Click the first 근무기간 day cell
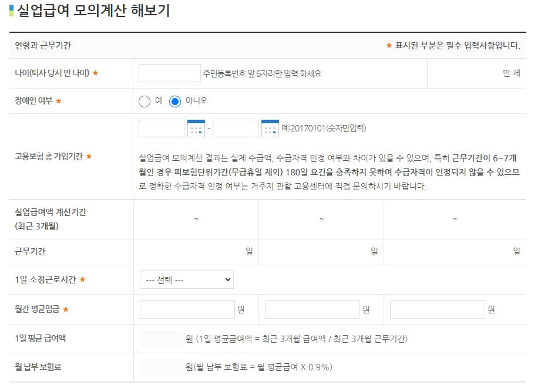This screenshot has height=392, width=541. (x=206, y=251)
